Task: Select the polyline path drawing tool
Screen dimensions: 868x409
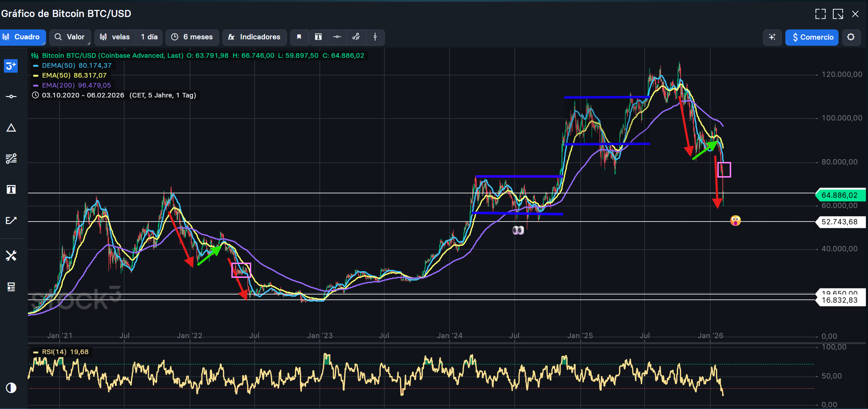Action: click(356, 37)
